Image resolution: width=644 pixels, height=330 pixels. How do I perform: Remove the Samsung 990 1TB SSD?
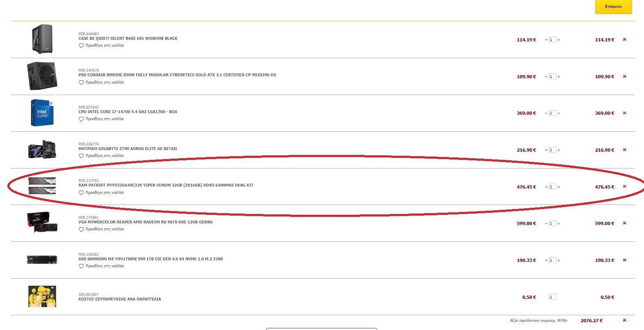624,260
